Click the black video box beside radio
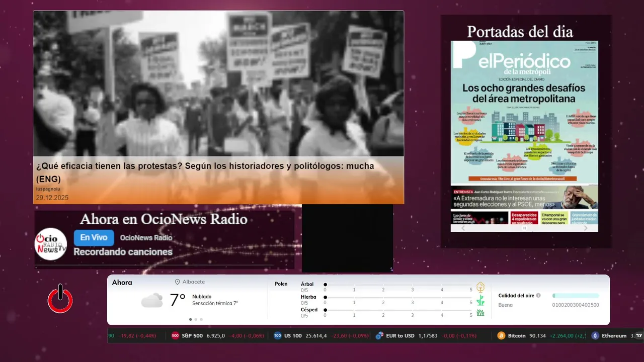The height and width of the screenshot is (362, 644). click(x=347, y=238)
